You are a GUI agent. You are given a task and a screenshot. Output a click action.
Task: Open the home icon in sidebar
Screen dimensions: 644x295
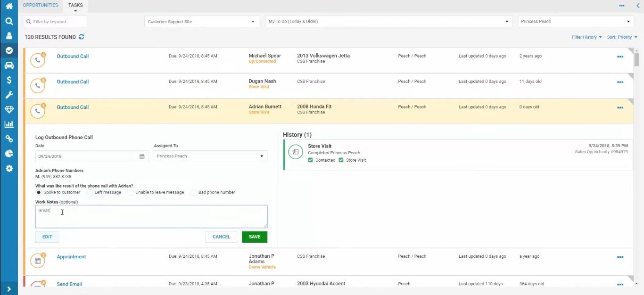coord(9,6)
